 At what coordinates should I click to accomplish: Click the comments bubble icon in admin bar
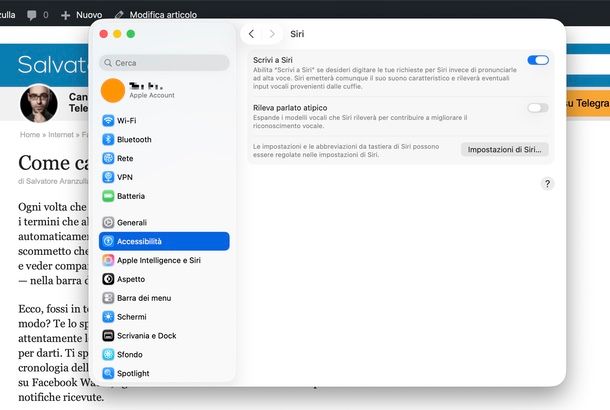pyautogui.click(x=32, y=15)
